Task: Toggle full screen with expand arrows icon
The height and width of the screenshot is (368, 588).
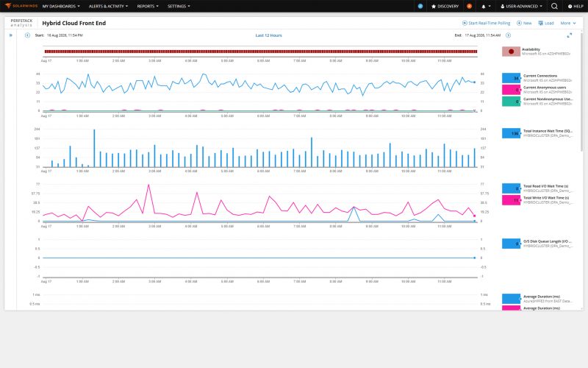Action: (x=569, y=35)
